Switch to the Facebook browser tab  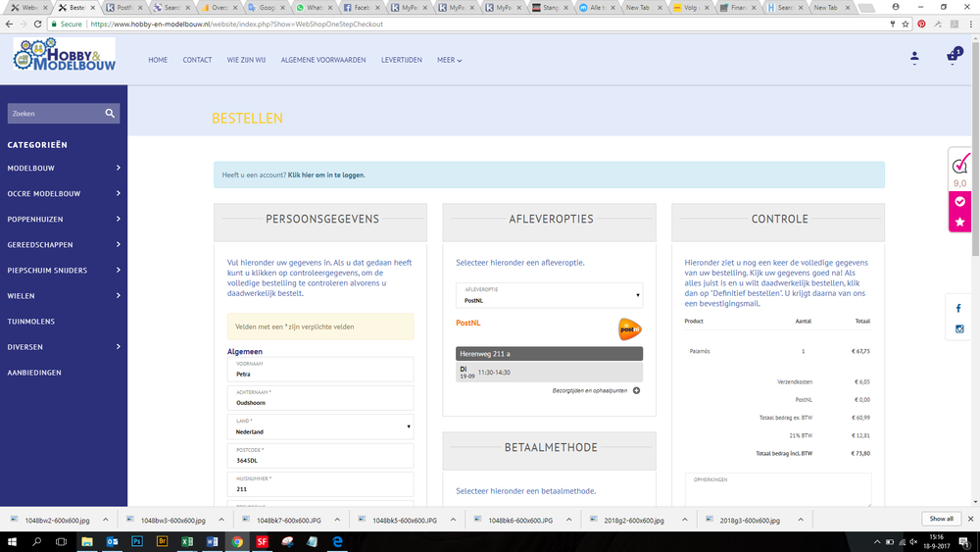(362, 8)
